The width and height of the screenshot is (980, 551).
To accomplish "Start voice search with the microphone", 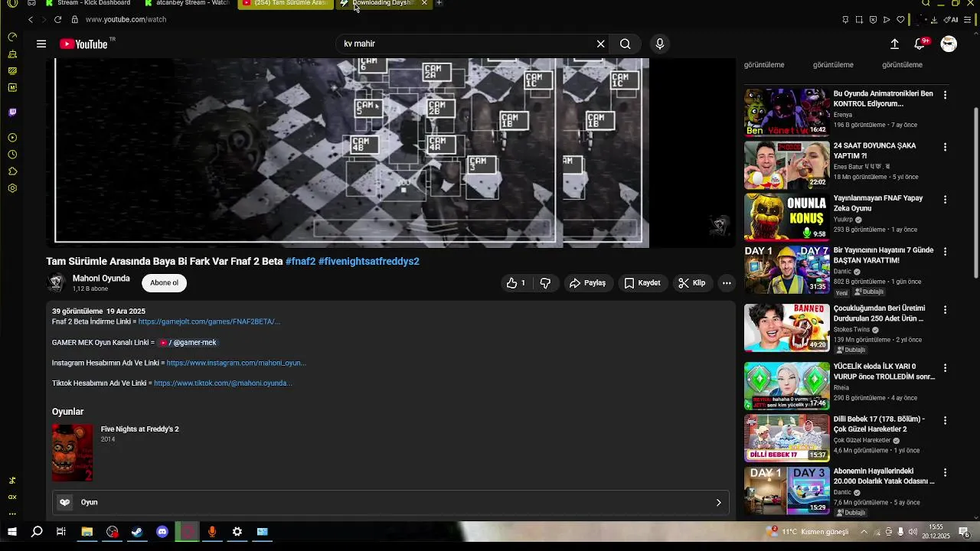I will click(x=660, y=44).
